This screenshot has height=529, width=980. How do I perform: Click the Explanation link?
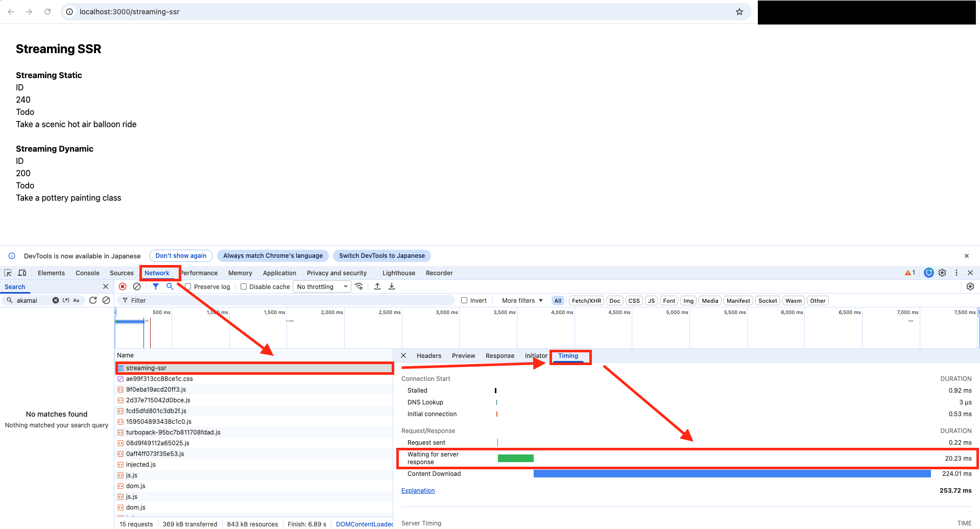click(x=418, y=490)
